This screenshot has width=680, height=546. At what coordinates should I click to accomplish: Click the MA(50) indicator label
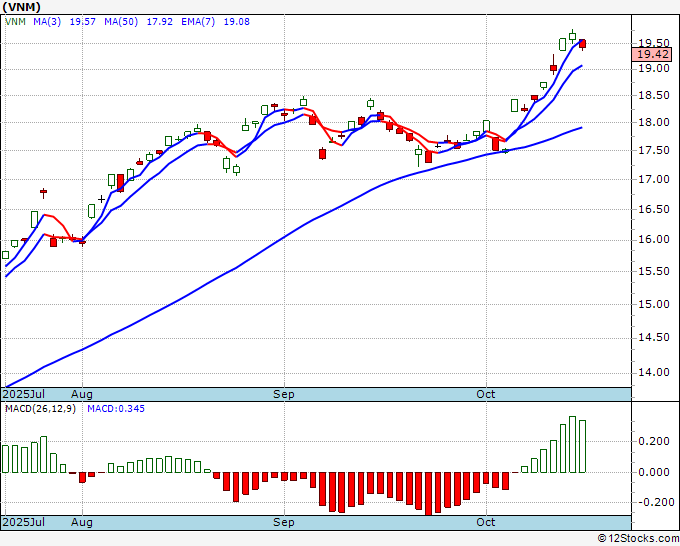click(x=121, y=22)
